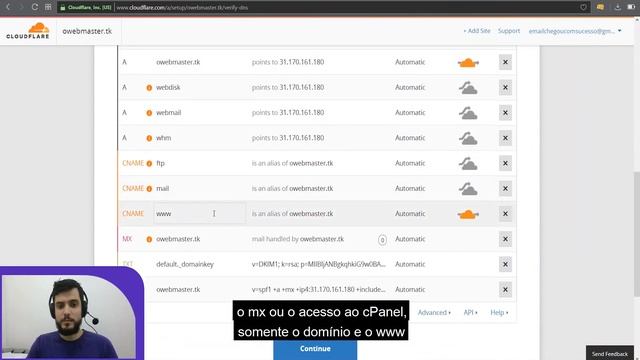Toggle Cloudflare proxy cloud for owebmaster.tk A record

pos(468,62)
